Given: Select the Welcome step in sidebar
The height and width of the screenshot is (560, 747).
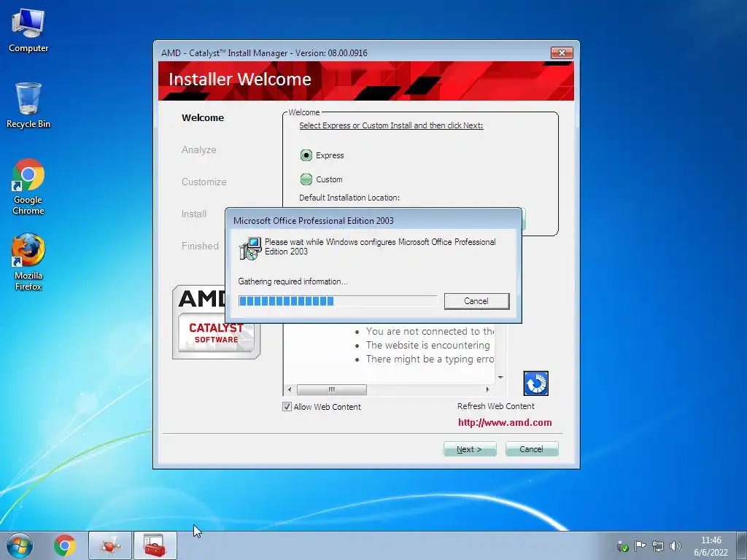Looking at the screenshot, I should pos(203,117).
